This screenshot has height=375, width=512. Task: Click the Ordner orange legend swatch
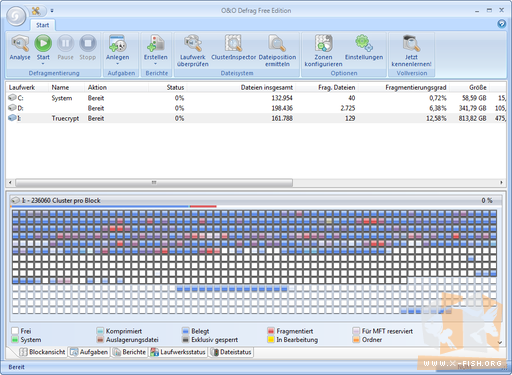tap(356, 340)
